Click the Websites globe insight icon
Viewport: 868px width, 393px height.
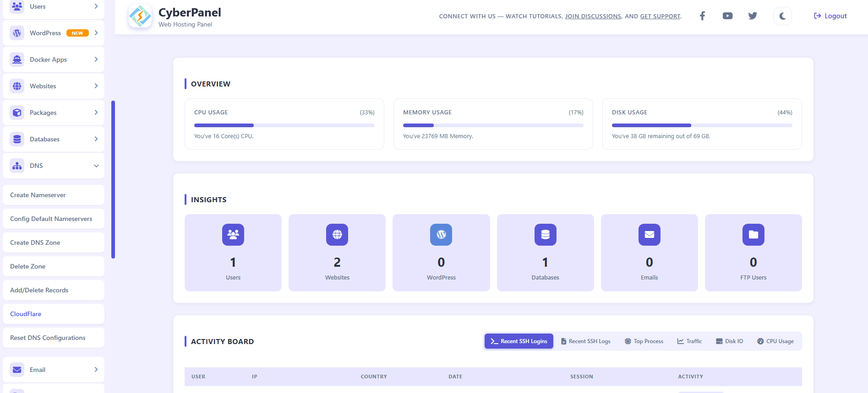click(x=337, y=235)
